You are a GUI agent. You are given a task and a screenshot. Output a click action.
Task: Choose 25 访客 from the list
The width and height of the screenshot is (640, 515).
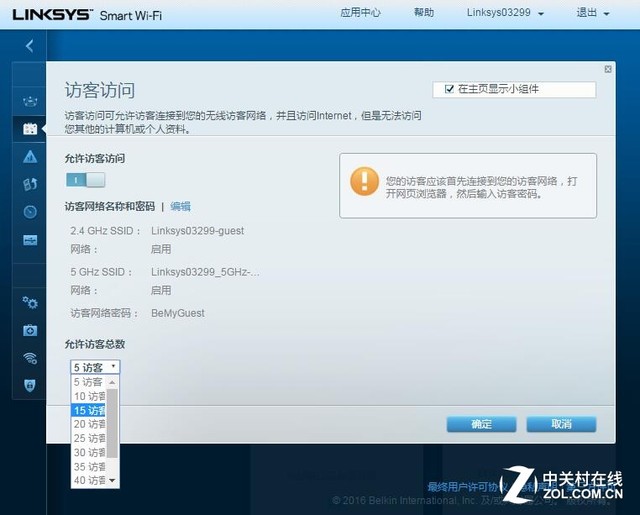pos(89,438)
